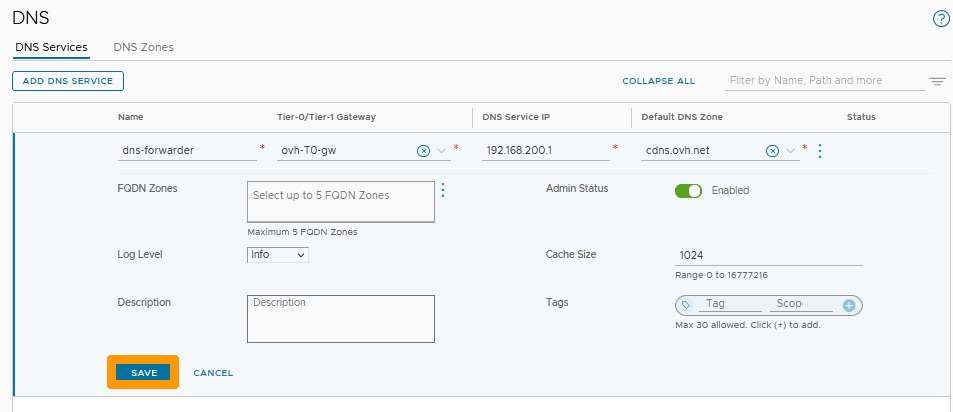Select the DNS Services tab
953x412 pixels.
point(51,47)
